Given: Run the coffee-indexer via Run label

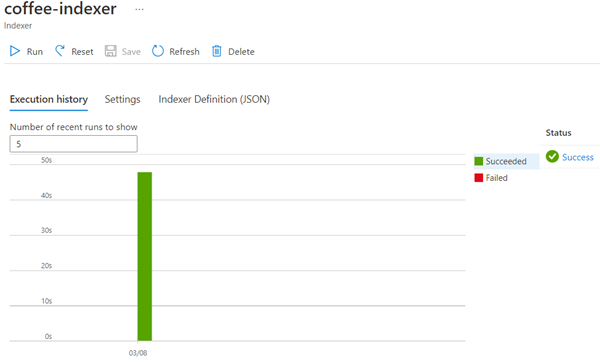Looking at the screenshot, I should pos(35,52).
